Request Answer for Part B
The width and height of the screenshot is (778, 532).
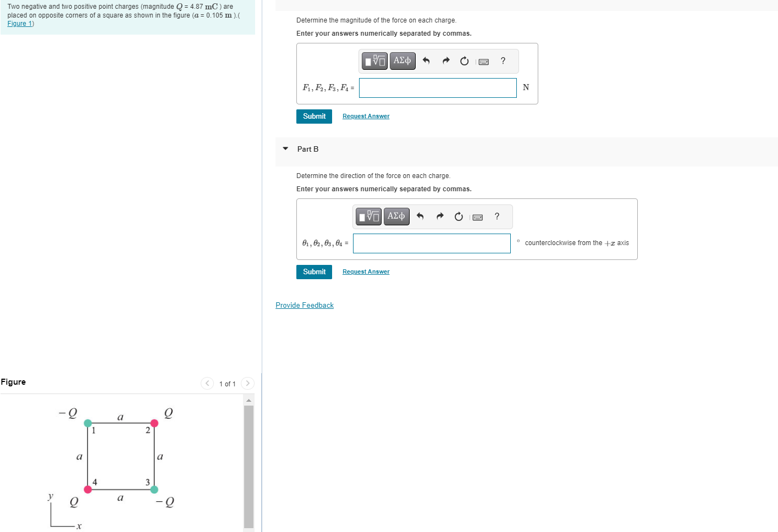366,271
